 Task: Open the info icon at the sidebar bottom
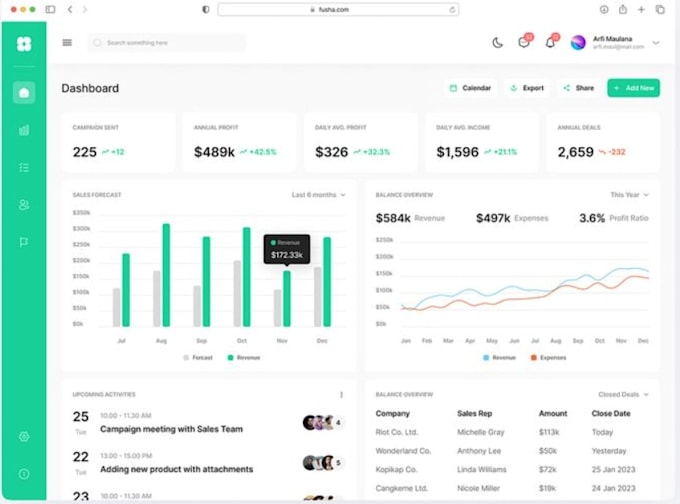24,474
